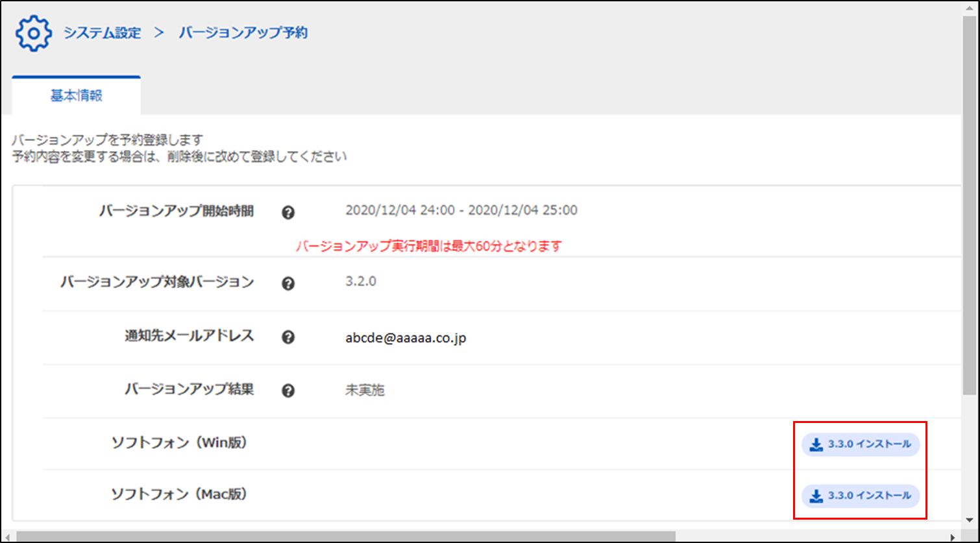This screenshot has height=543, width=980.
Task: Click the 未実施 result status text
Action: [365, 391]
